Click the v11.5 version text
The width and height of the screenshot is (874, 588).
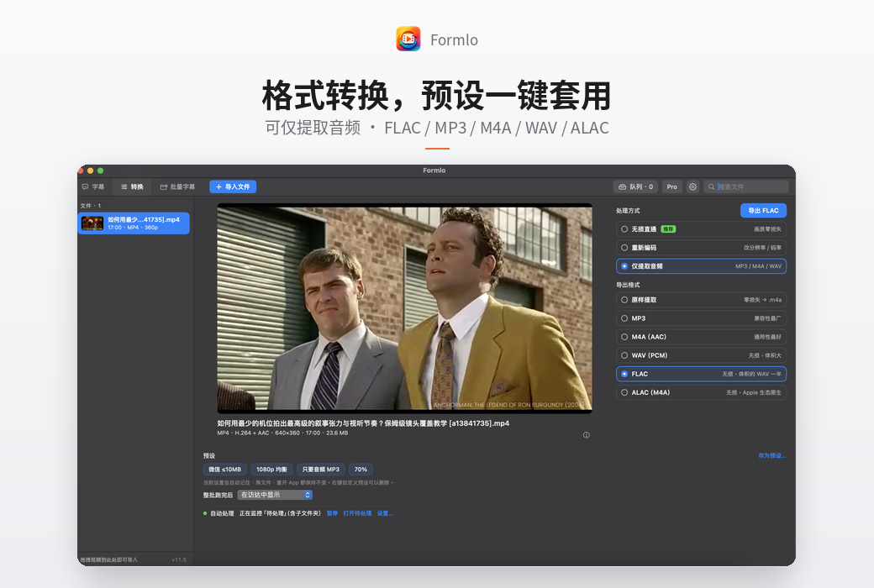[x=179, y=559]
